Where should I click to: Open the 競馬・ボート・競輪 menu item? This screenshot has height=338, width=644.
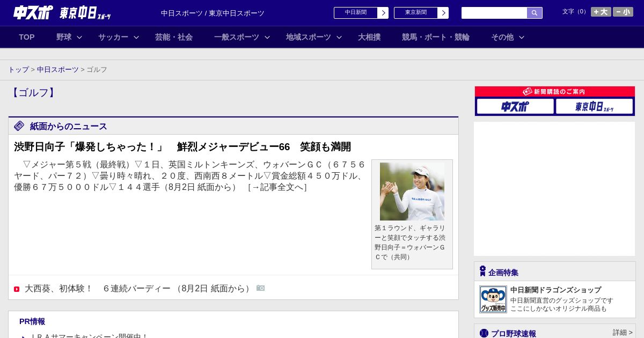click(x=436, y=37)
